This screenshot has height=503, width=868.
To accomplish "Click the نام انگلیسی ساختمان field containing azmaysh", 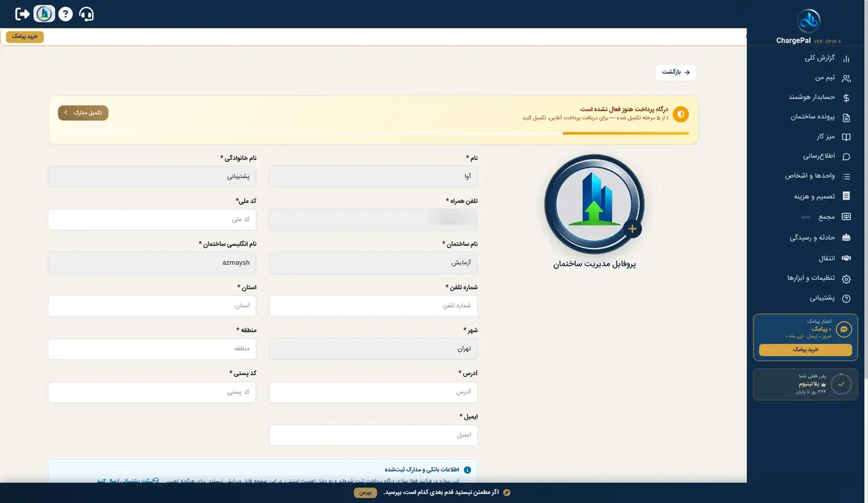I will click(152, 263).
